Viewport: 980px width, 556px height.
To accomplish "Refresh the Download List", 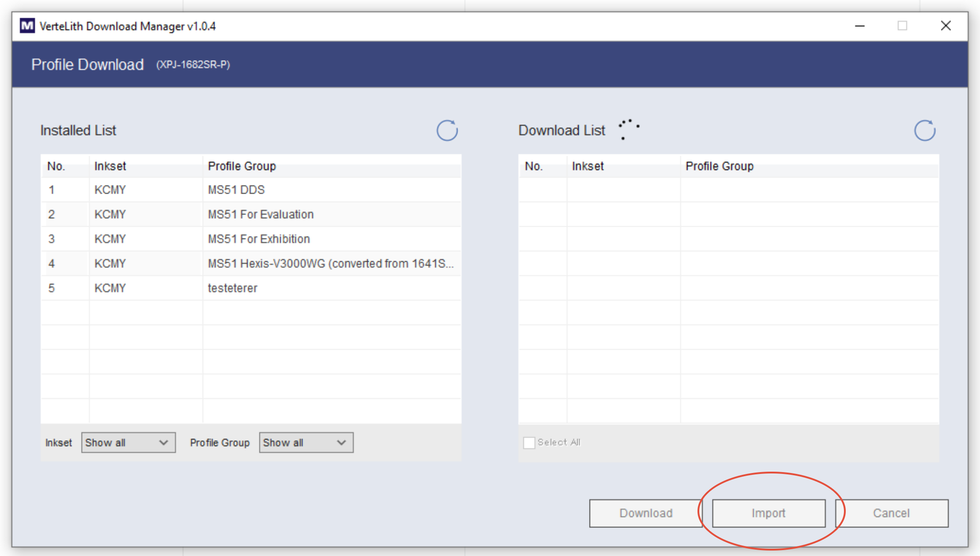I will click(924, 131).
